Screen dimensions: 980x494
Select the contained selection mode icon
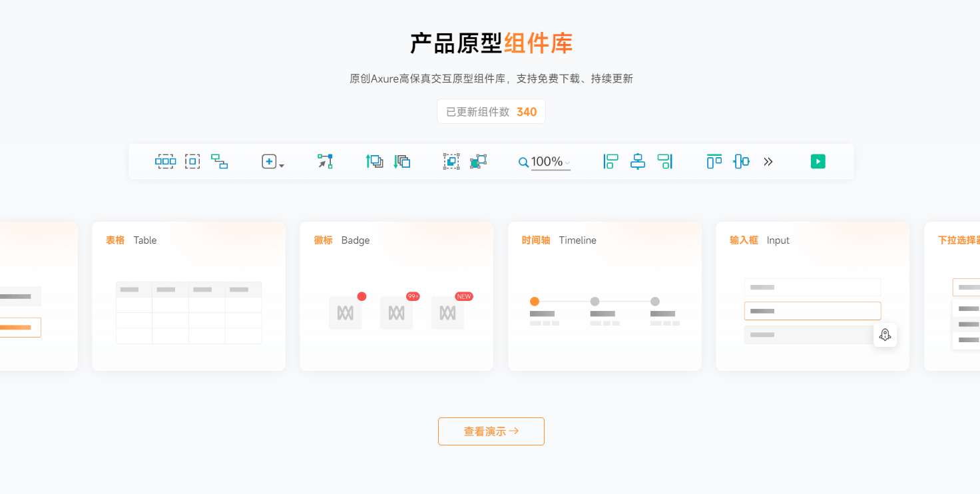pos(192,161)
